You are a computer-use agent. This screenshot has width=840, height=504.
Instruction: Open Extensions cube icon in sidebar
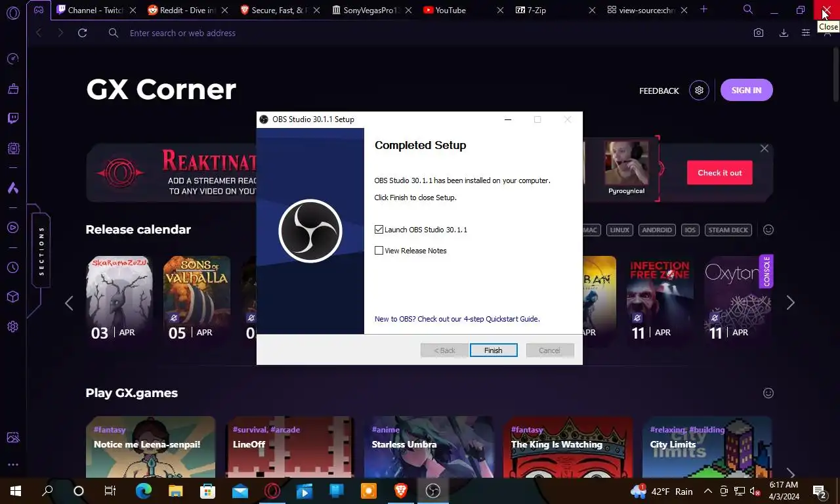tap(12, 297)
